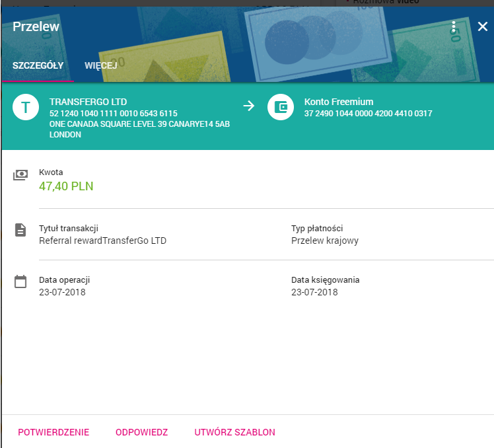Select the title Referral rewardTransferGo LTD
The height and width of the screenshot is (448, 494).
(103, 241)
